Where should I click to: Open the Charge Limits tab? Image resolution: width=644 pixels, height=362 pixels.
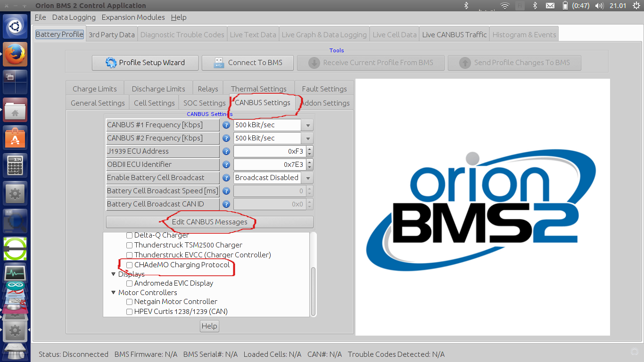95,89
